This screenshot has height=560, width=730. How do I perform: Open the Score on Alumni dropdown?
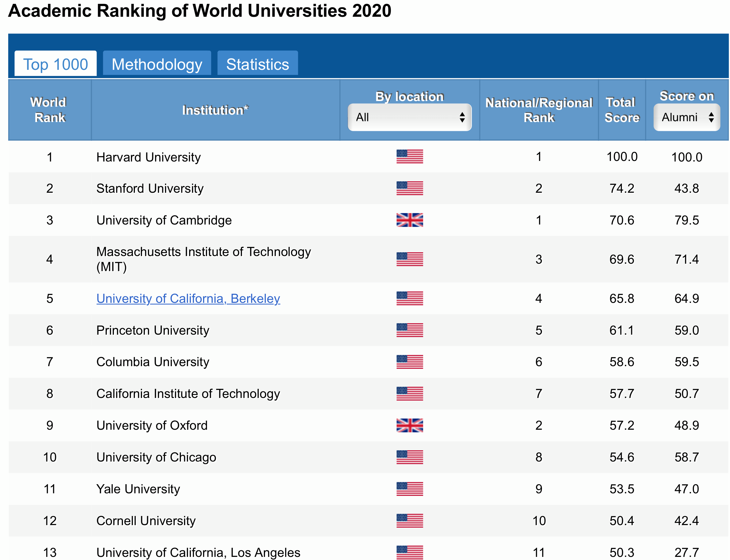(x=687, y=117)
